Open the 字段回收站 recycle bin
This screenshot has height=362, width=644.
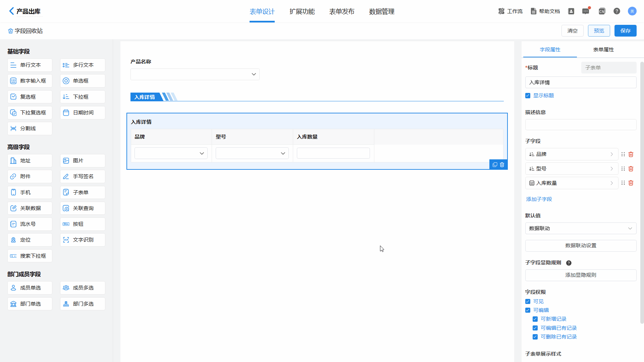coord(25,31)
